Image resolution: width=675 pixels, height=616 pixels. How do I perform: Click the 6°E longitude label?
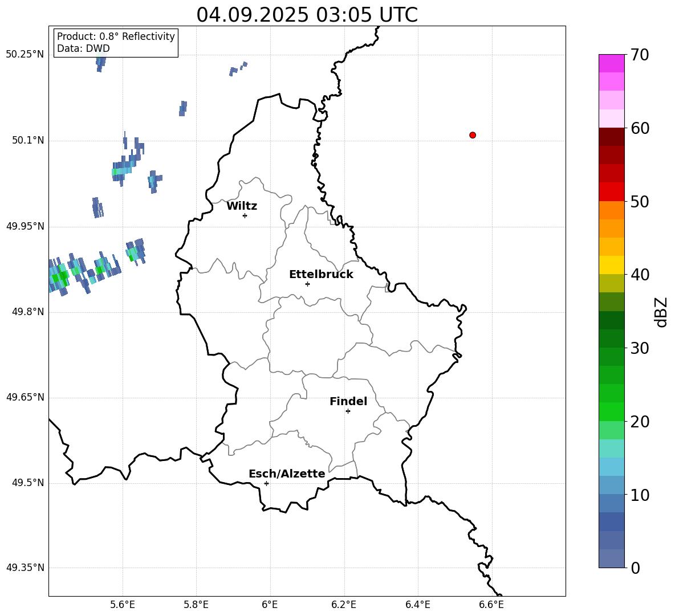click(x=270, y=605)
